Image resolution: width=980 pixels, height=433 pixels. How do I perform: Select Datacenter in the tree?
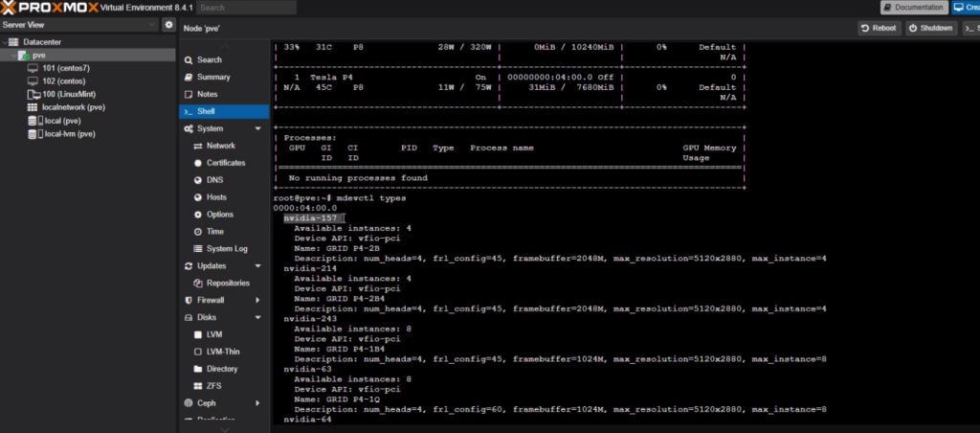(x=42, y=42)
